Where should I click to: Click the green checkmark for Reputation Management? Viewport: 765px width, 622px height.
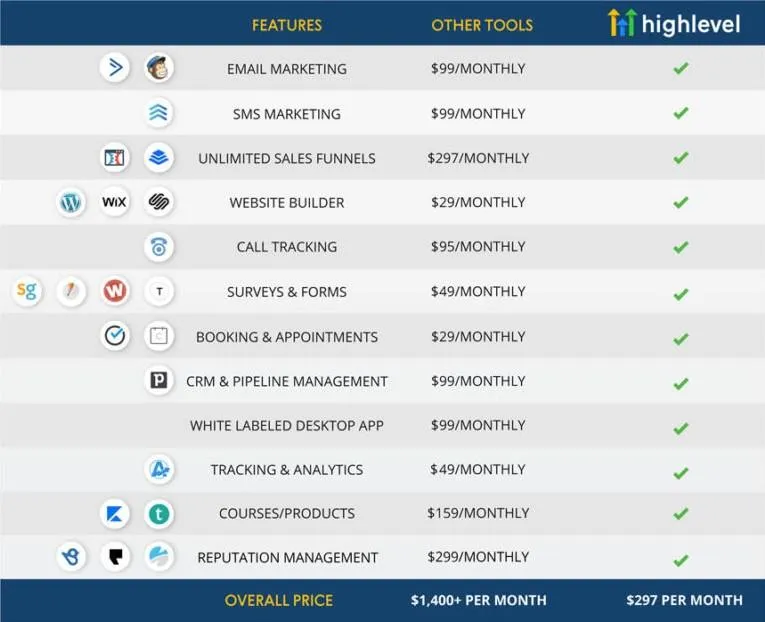coord(681,560)
